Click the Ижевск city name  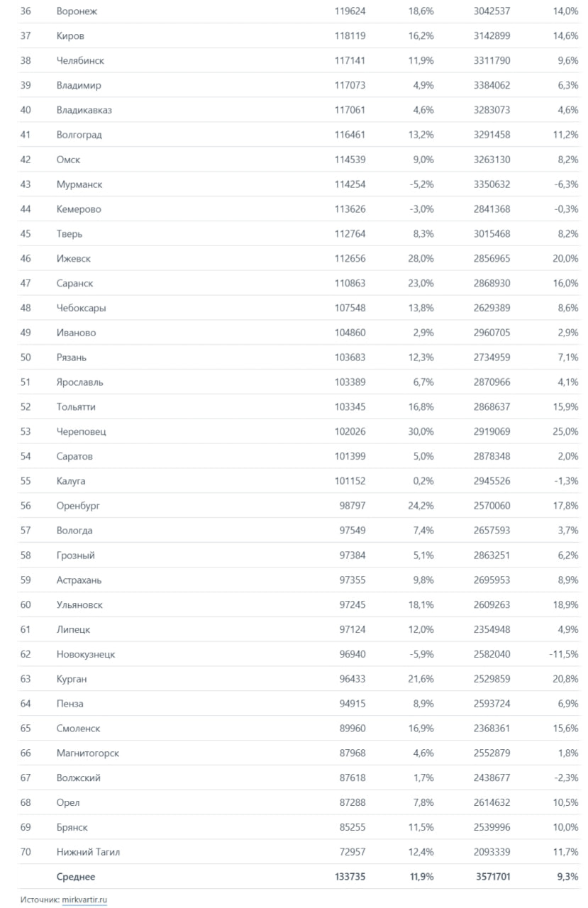(74, 259)
